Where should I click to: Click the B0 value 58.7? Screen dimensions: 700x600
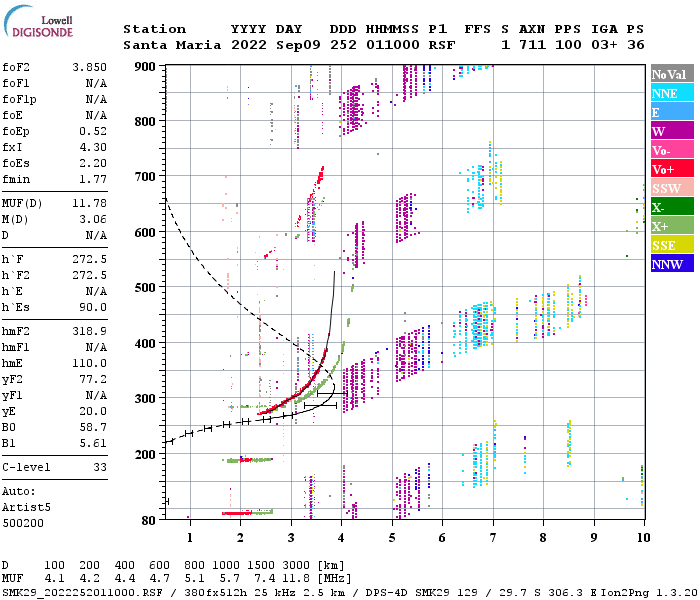(93, 428)
